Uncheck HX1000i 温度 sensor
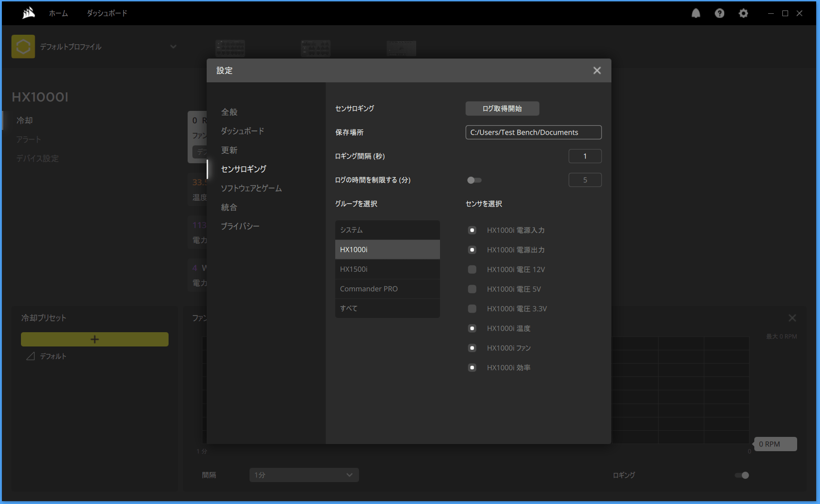The height and width of the screenshot is (504, 820). [472, 328]
